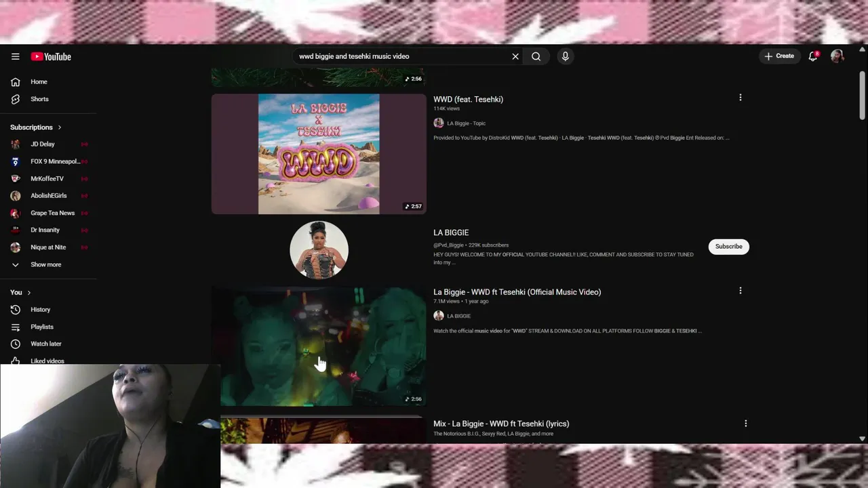Click LA Biggie - Topic channel avatar
The height and width of the screenshot is (488, 868).
[439, 123]
